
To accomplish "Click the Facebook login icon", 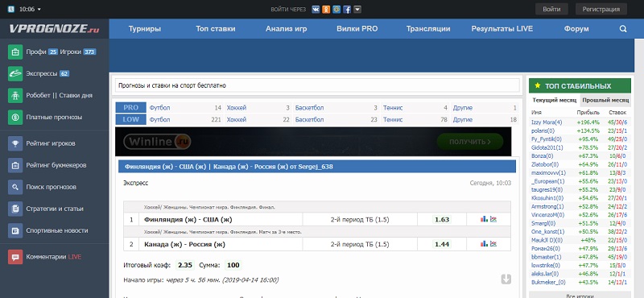I will [x=347, y=9].
